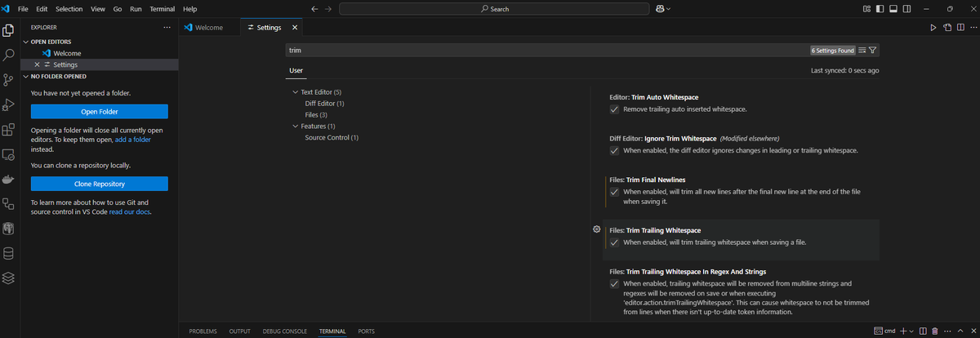Image resolution: width=980 pixels, height=338 pixels.
Task: Toggle Trim Final Newlines checkbox
Action: point(614,191)
